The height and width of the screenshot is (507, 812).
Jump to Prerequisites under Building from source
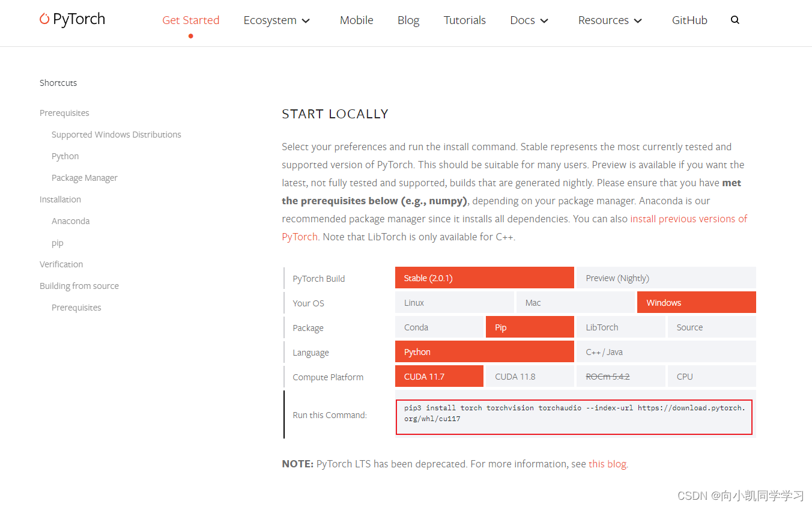pyautogui.click(x=76, y=308)
